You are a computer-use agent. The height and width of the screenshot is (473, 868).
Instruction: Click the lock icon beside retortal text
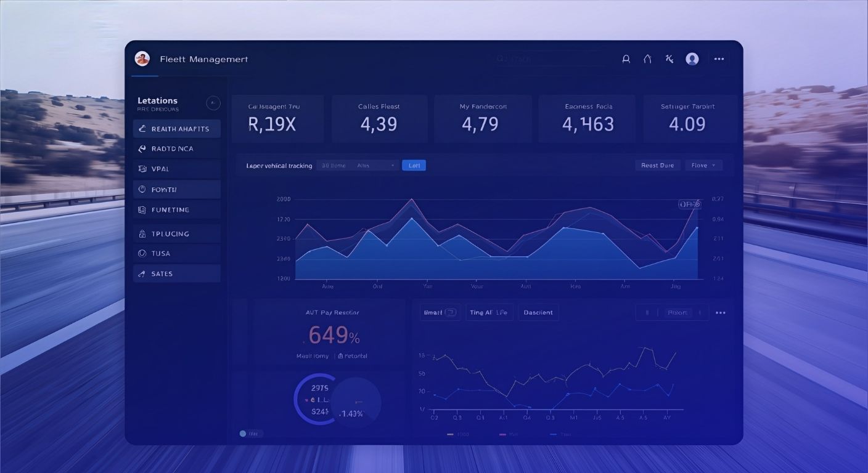pyautogui.click(x=340, y=356)
